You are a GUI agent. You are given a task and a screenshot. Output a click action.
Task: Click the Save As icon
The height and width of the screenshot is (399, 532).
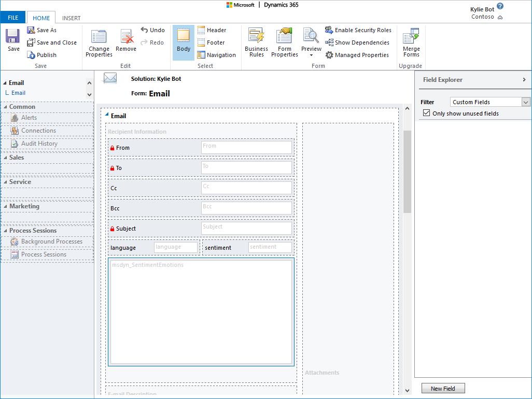click(x=31, y=30)
